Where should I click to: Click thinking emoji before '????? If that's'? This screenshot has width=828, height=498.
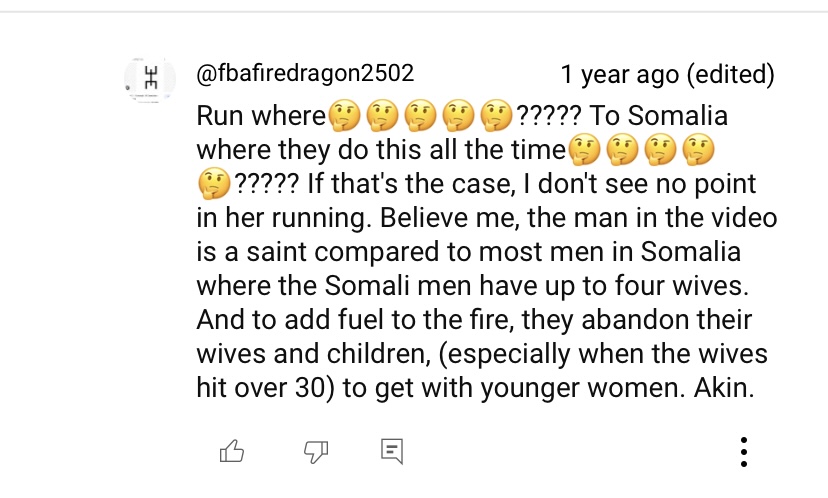point(214,184)
